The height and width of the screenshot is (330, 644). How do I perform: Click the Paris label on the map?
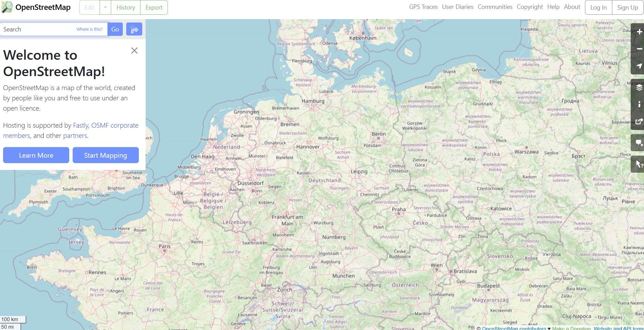tap(164, 246)
